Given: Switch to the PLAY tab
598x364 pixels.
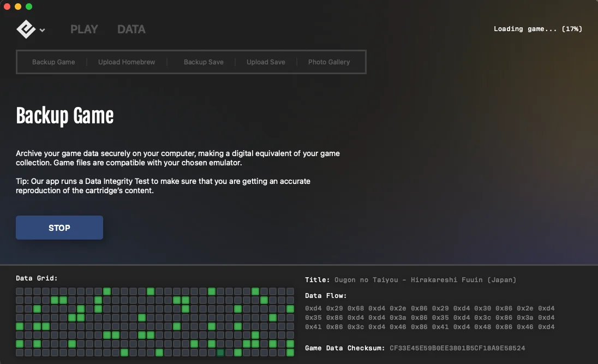Looking at the screenshot, I should pos(84,29).
